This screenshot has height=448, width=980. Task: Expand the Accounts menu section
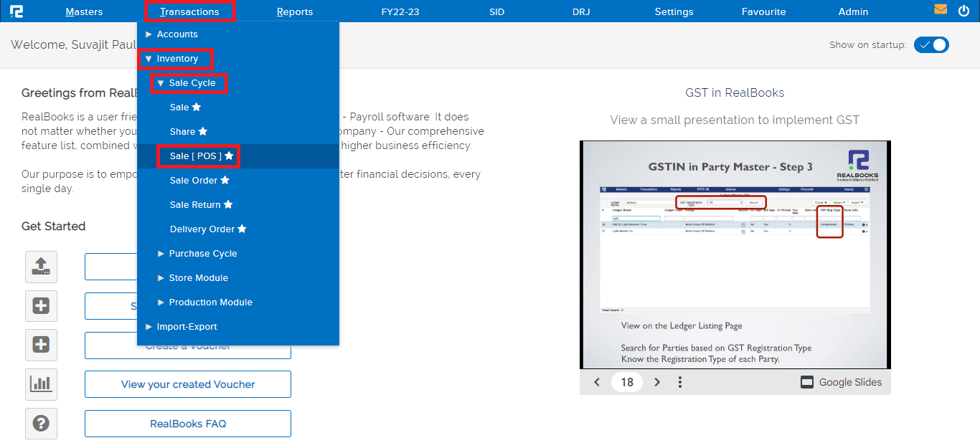tap(176, 34)
